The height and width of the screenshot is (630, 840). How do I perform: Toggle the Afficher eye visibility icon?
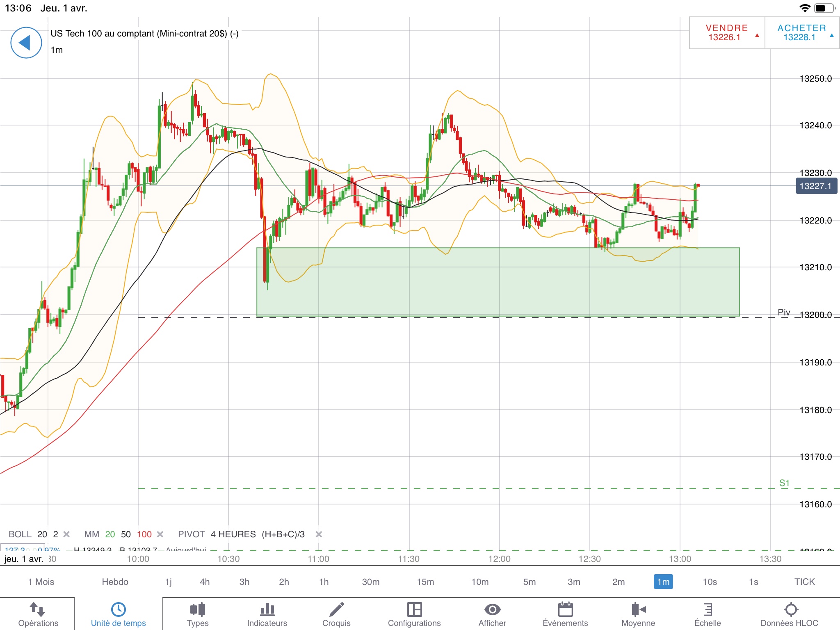coord(492,610)
